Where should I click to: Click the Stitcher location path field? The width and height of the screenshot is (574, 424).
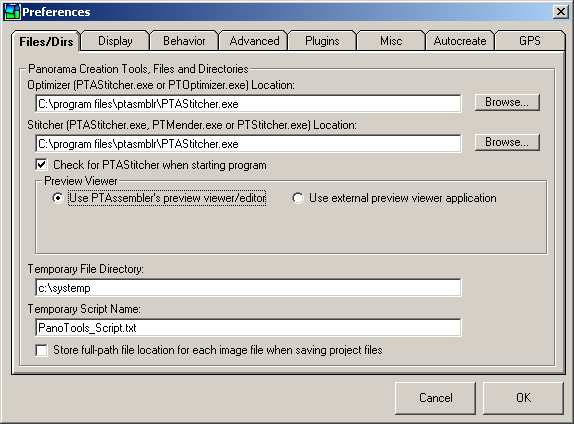click(x=248, y=144)
